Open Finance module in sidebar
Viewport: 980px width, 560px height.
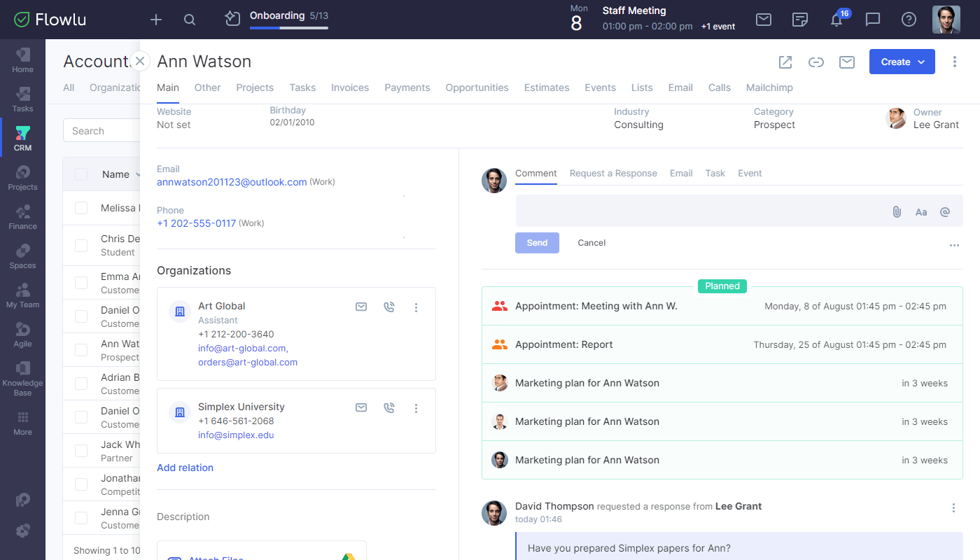(x=22, y=217)
